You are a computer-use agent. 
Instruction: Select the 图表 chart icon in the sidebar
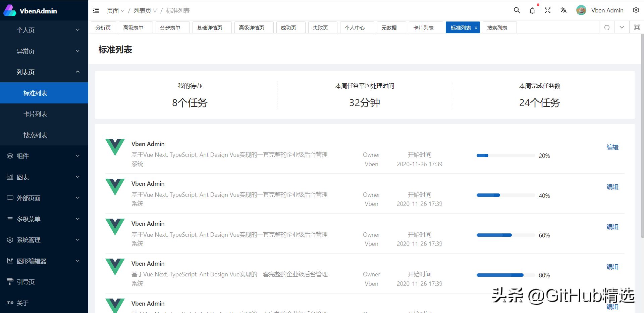(x=10, y=177)
